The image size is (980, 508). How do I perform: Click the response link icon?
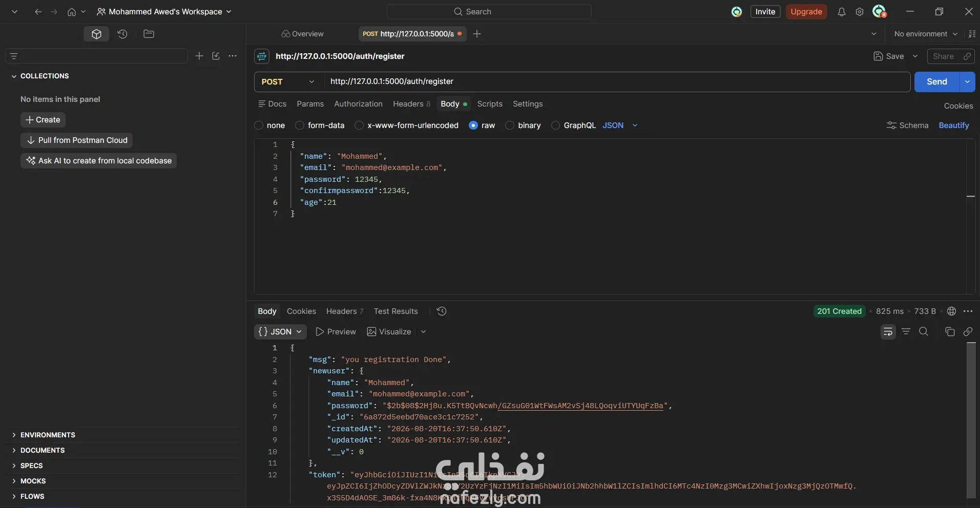click(x=968, y=332)
